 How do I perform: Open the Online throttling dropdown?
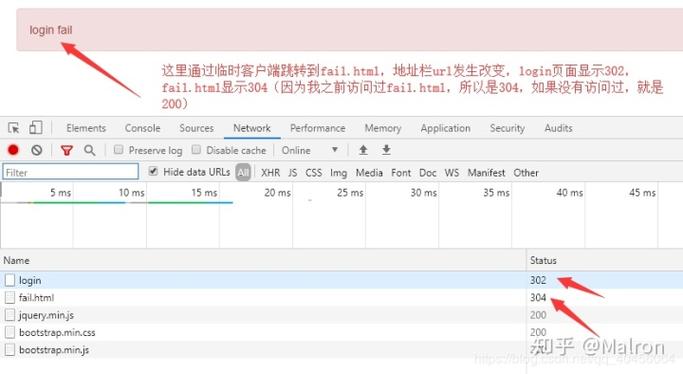310,150
